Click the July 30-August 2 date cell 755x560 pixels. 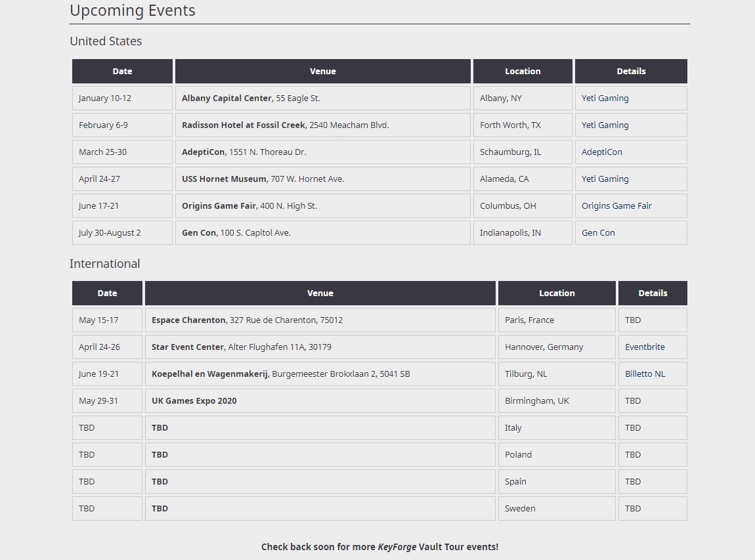tap(122, 233)
